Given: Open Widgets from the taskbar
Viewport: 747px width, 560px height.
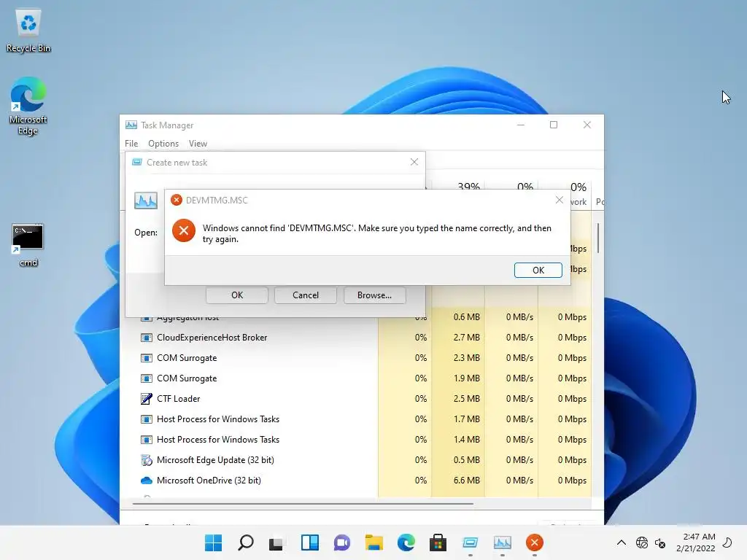Looking at the screenshot, I should [309, 542].
